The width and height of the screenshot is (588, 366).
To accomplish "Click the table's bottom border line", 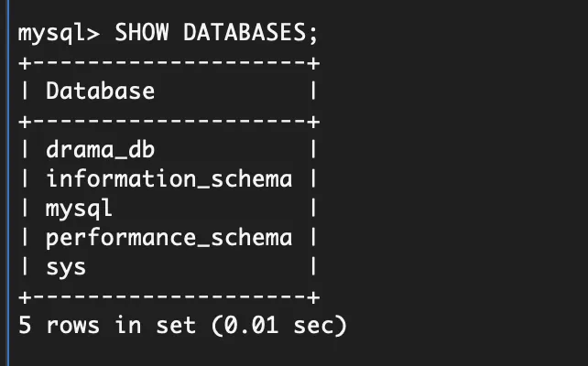I will coord(169,297).
